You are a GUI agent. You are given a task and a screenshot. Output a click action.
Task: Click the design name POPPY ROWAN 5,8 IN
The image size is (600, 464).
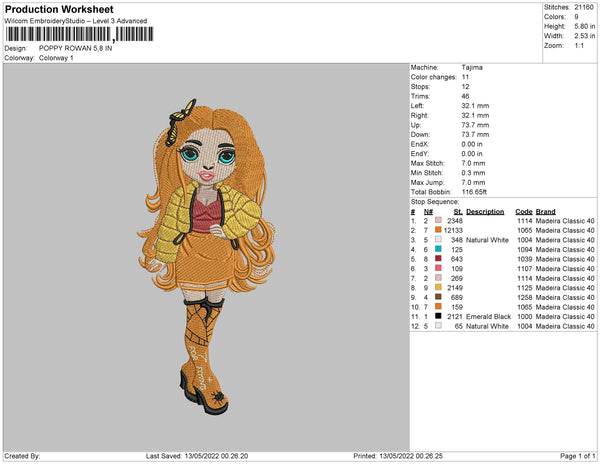[x=75, y=48]
